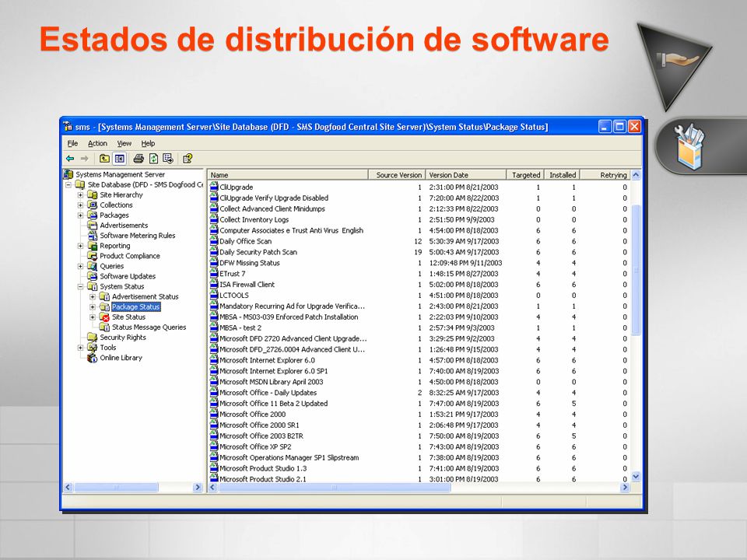This screenshot has height=560, width=747.
Task: Expand the Queries node
Action: (x=80, y=266)
